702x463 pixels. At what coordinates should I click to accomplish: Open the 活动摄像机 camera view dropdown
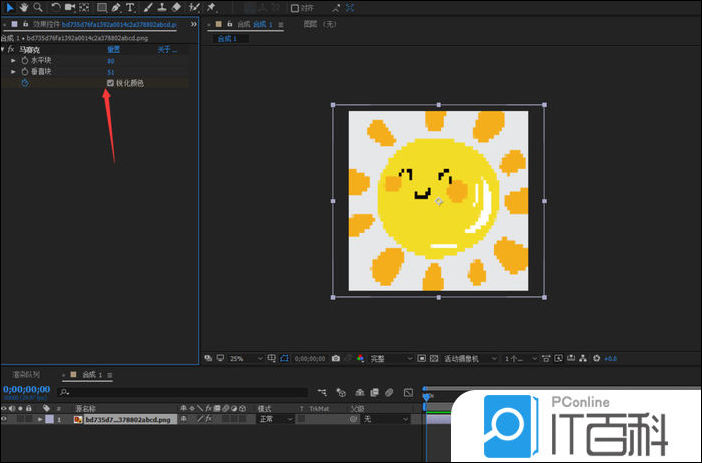467,358
